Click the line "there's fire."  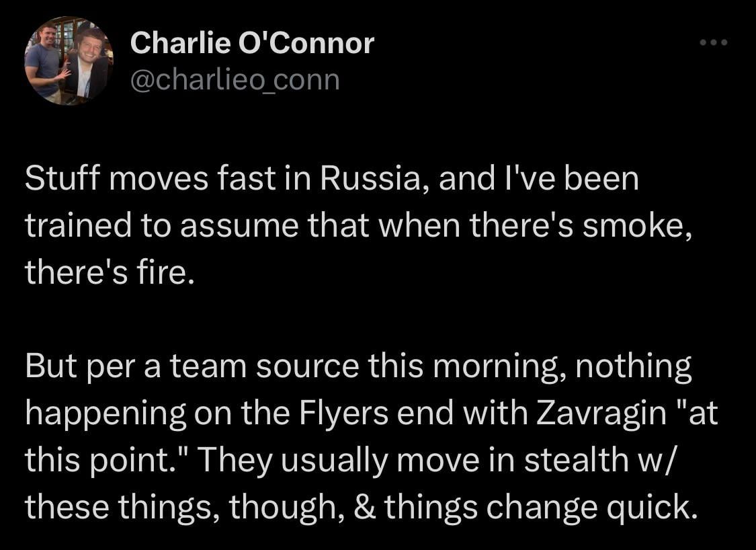pyautogui.click(x=105, y=274)
